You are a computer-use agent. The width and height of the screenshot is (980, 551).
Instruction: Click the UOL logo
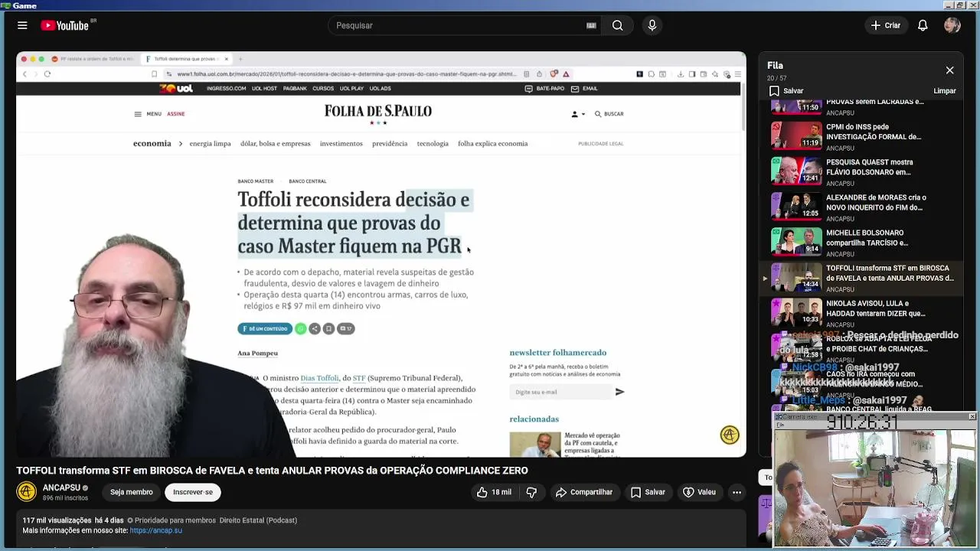[176, 89]
